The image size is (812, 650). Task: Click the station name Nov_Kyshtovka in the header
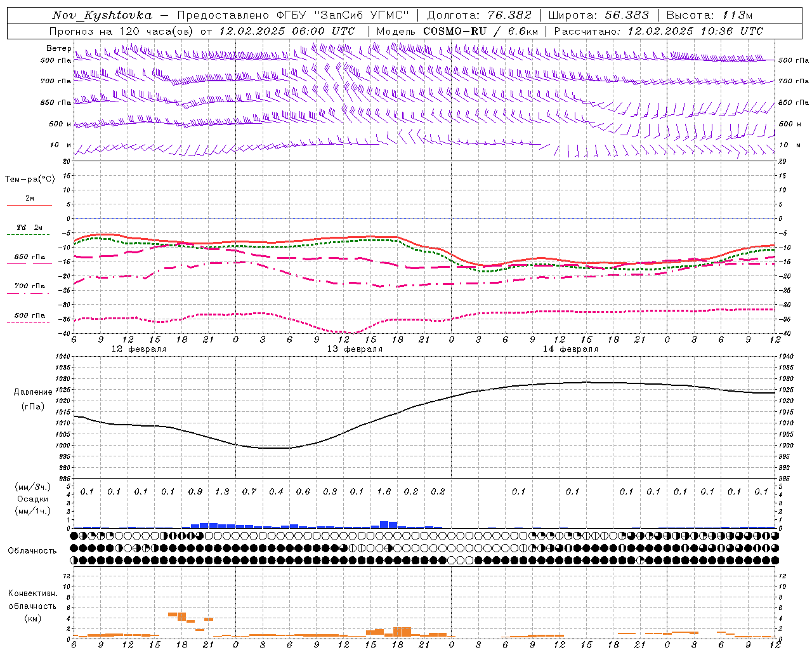point(102,15)
